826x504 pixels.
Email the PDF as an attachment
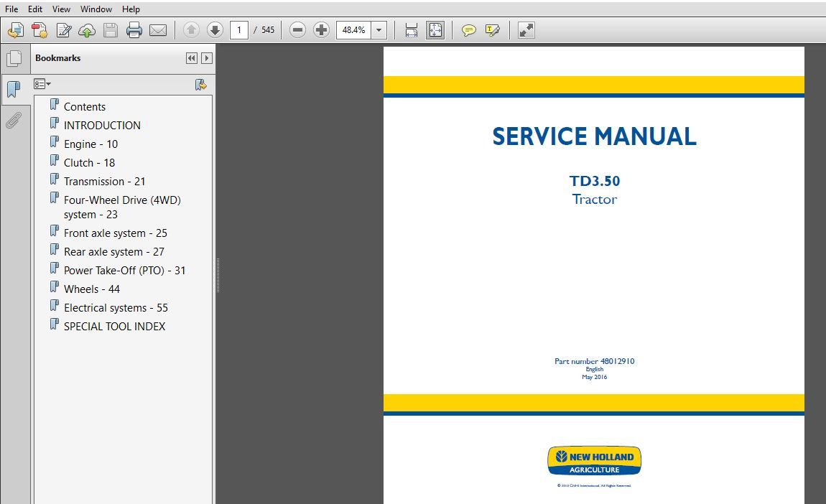point(157,29)
